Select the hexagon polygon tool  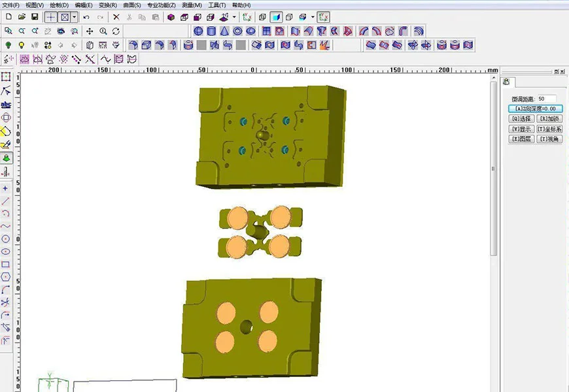click(x=5, y=276)
